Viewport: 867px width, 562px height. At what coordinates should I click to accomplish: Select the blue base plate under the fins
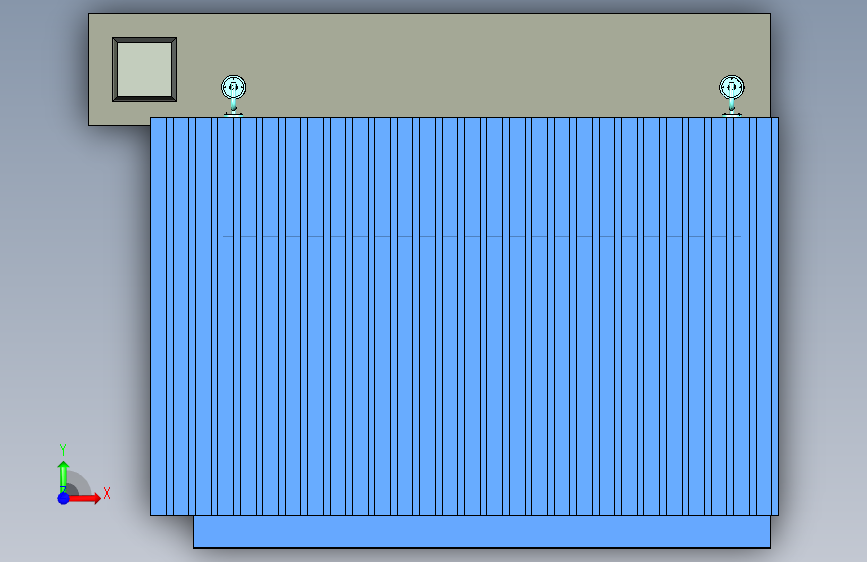(482, 532)
